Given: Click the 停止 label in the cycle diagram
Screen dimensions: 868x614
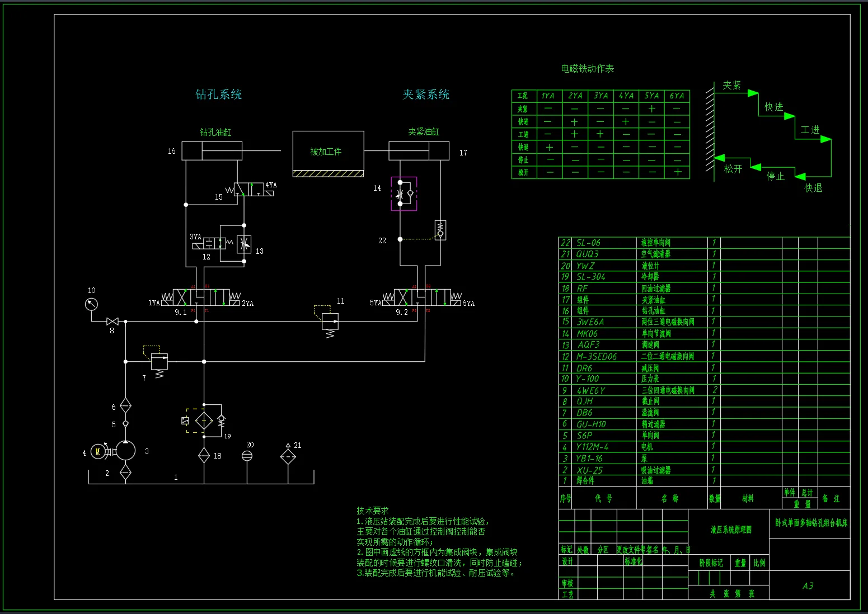Looking at the screenshot, I should [776, 176].
